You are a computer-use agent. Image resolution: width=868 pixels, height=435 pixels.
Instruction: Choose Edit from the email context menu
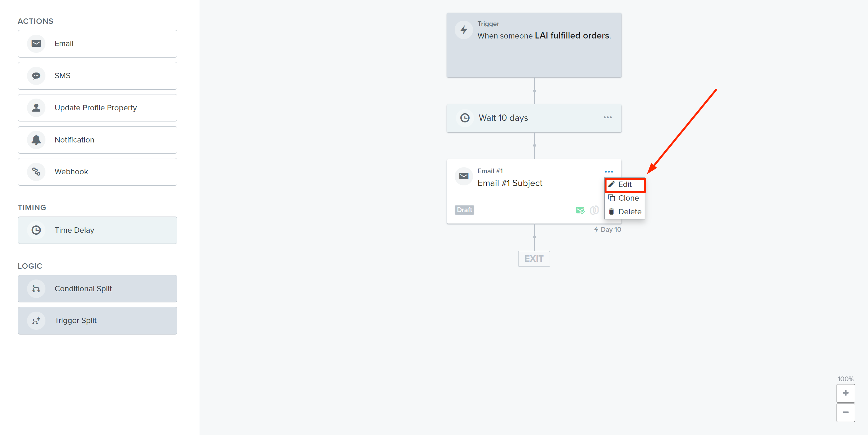[x=625, y=185]
